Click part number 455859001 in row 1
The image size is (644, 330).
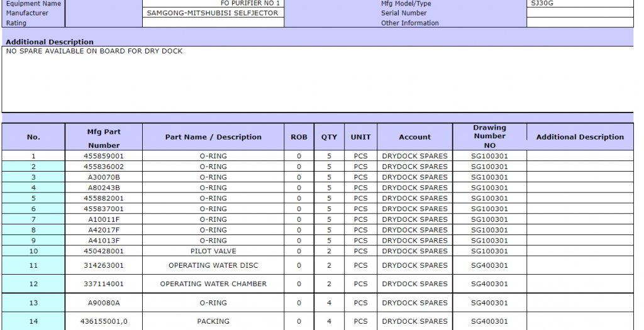[104, 156]
